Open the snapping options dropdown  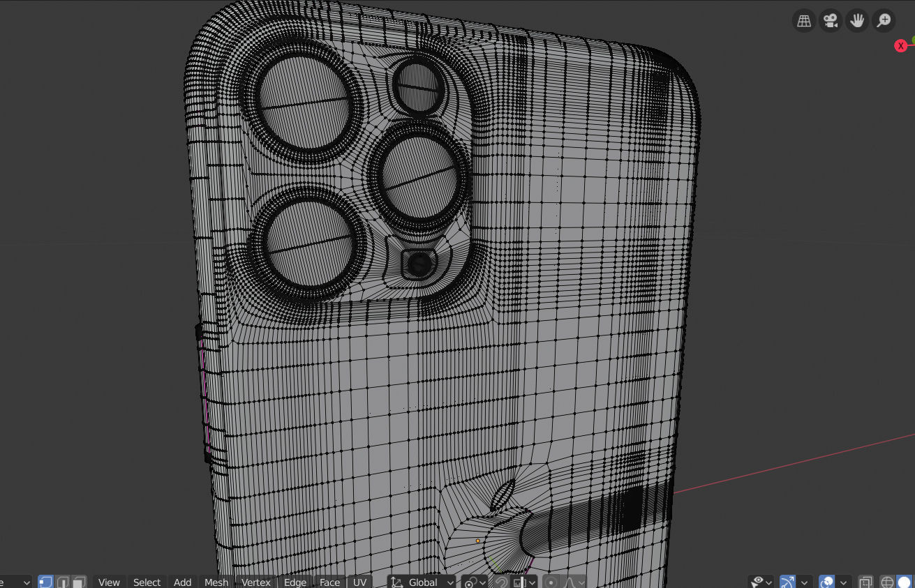tap(524, 582)
